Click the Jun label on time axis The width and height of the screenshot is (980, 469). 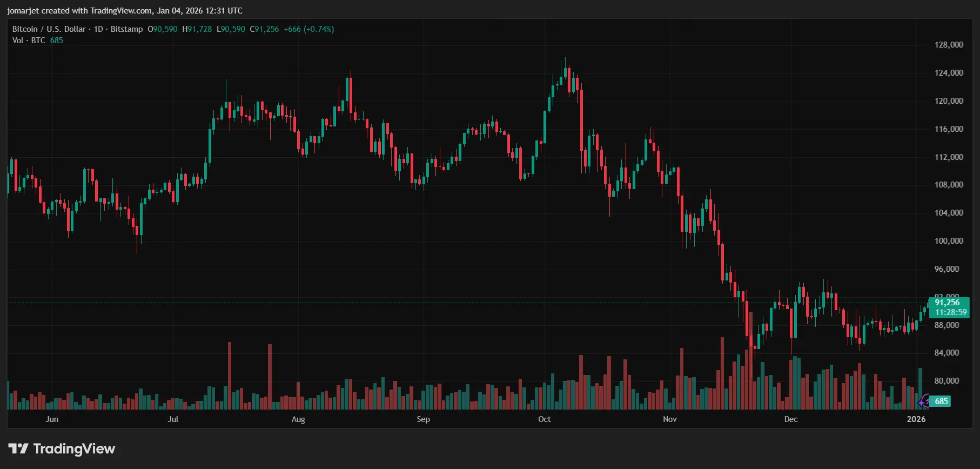coord(52,419)
